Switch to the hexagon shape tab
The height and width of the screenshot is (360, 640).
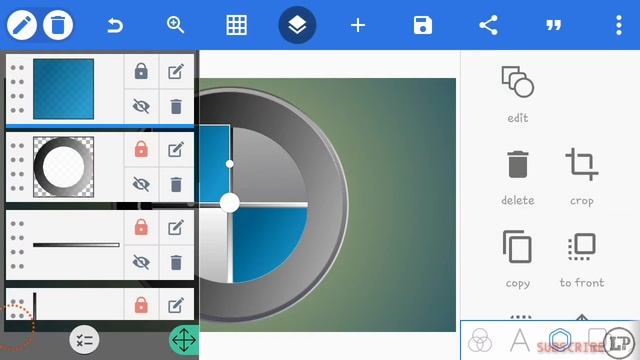[x=560, y=340]
